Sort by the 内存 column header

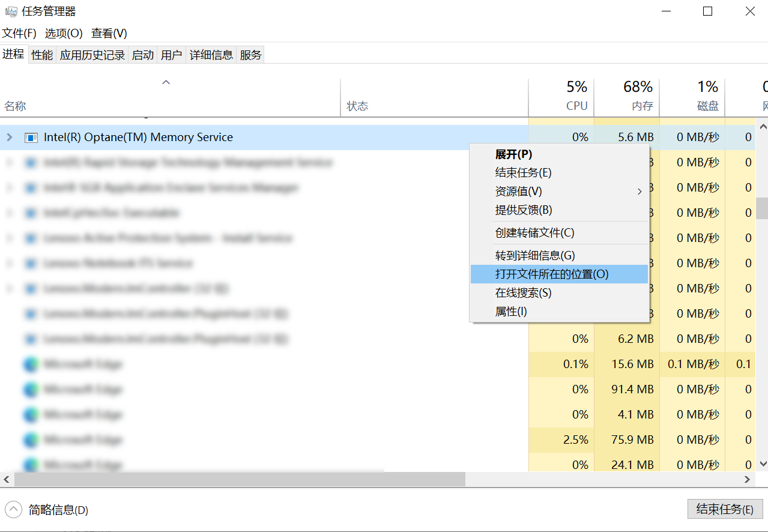click(627, 97)
